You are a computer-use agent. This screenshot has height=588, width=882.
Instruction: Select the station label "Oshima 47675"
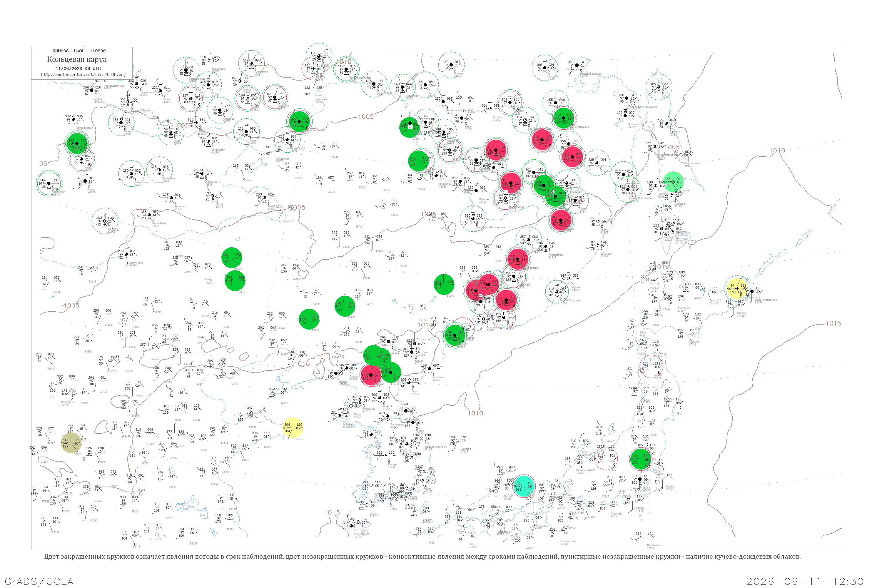pyautogui.click(x=640, y=509)
